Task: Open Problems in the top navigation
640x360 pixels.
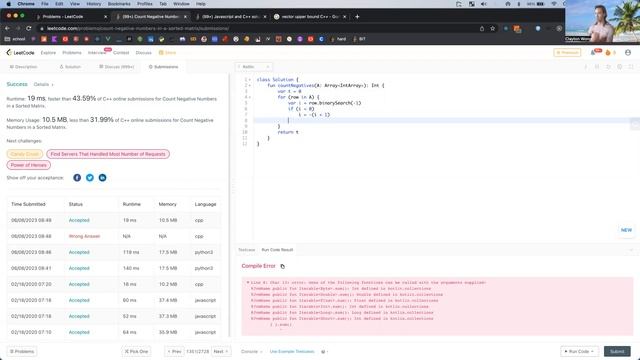Action: pyautogui.click(x=72, y=53)
